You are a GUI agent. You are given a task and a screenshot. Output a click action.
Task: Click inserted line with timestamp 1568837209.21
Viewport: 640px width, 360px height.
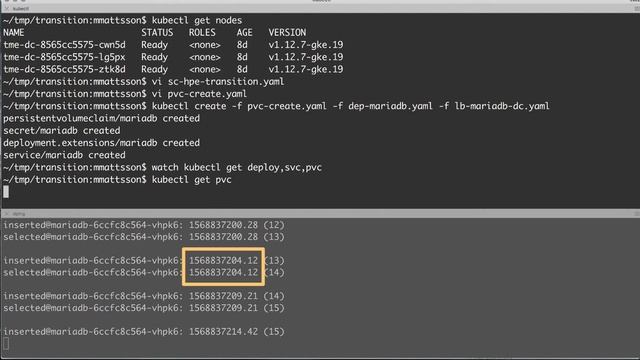(x=144, y=296)
